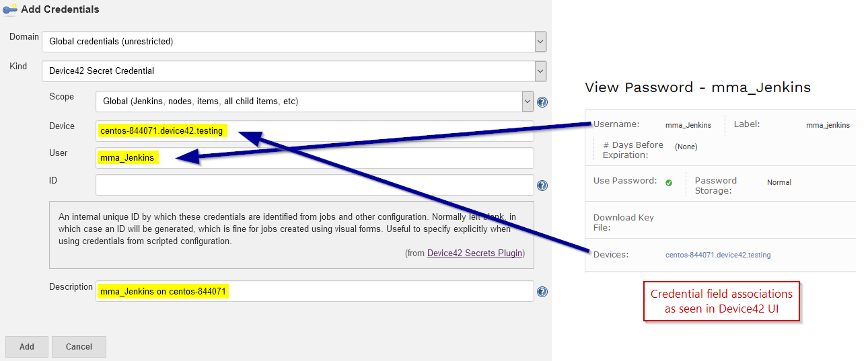868x361 pixels.
Task: Expand the Domain dropdown
Action: [293, 42]
